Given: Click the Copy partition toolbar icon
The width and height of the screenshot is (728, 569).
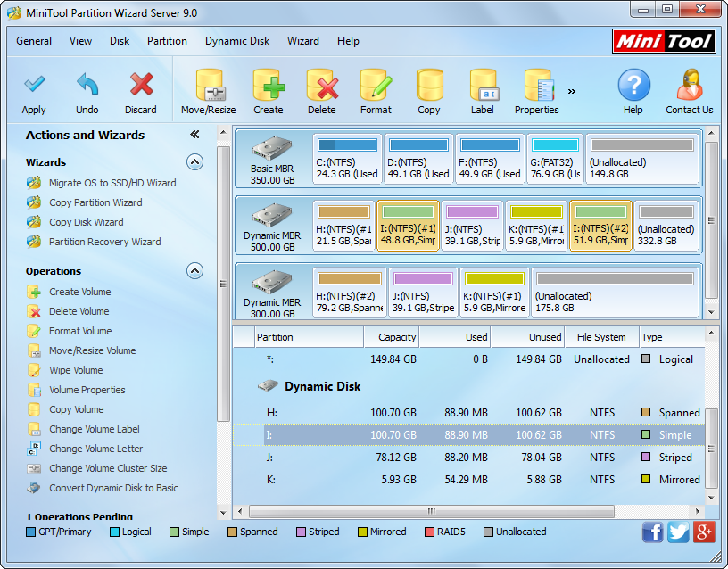Looking at the screenshot, I should [x=429, y=85].
